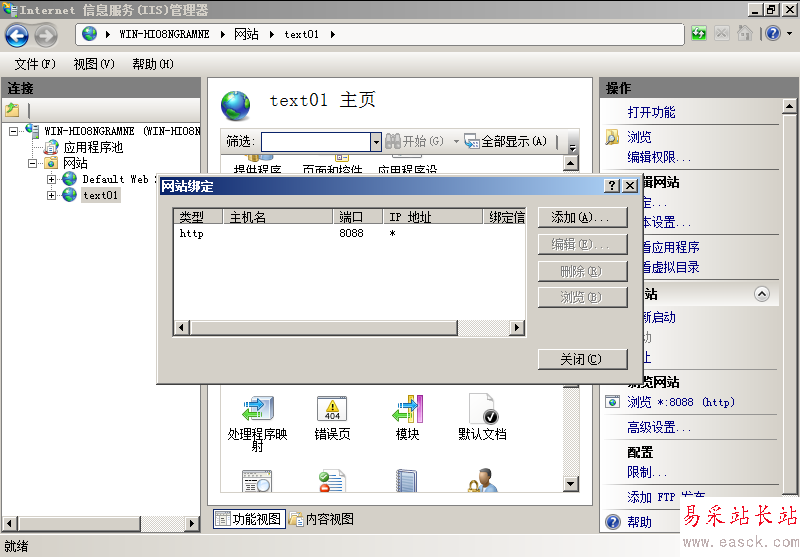Collapse the Sites (网站) tree node

tap(32, 163)
